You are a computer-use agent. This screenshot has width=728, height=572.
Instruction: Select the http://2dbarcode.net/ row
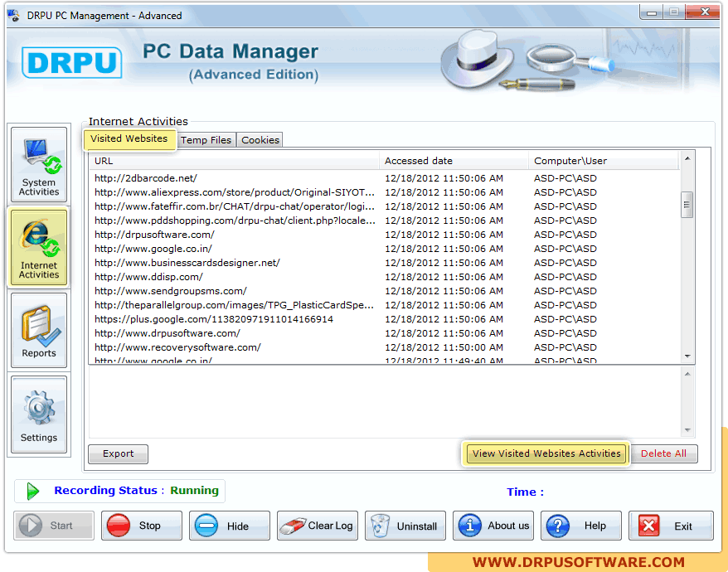pyautogui.click(x=385, y=178)
